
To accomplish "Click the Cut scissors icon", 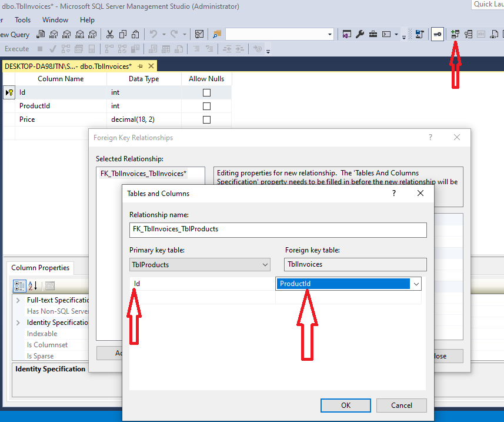I will (x=110, y=34).
